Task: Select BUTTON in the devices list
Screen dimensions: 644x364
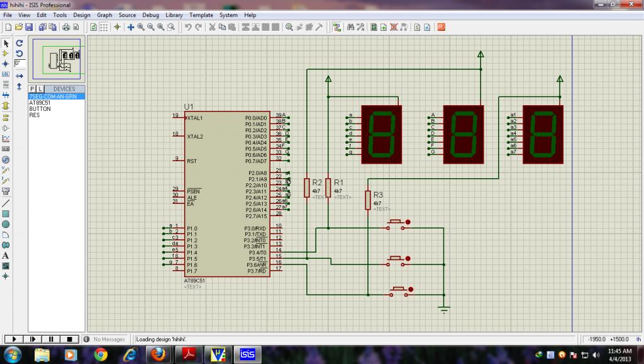Action: pyautogui.click(x=40, y=109)
